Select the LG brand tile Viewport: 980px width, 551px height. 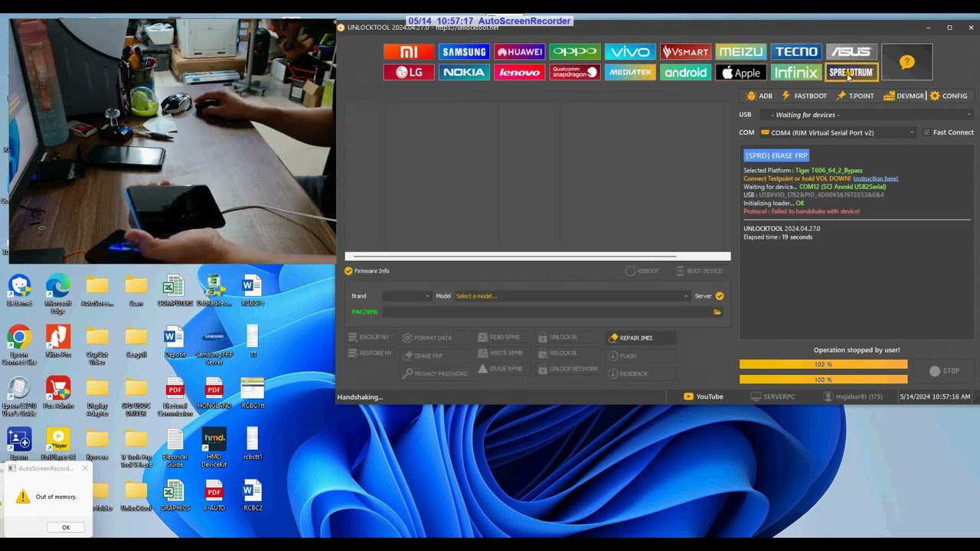click(409, 73)
